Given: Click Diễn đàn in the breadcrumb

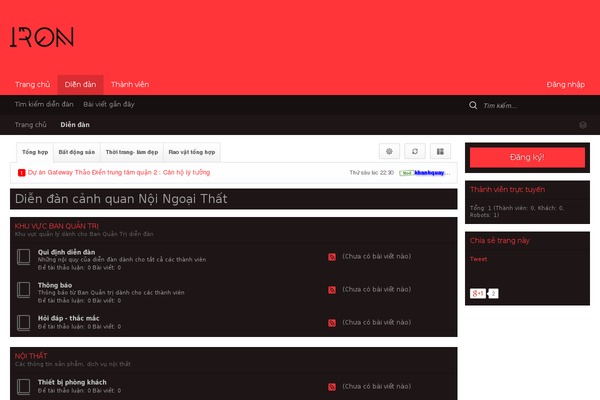Looking at the screenshot, I should (75, 124).
